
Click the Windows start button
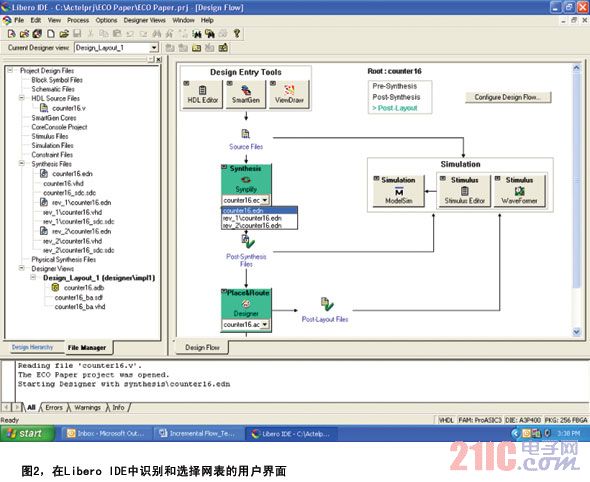(x=26, y=433)
